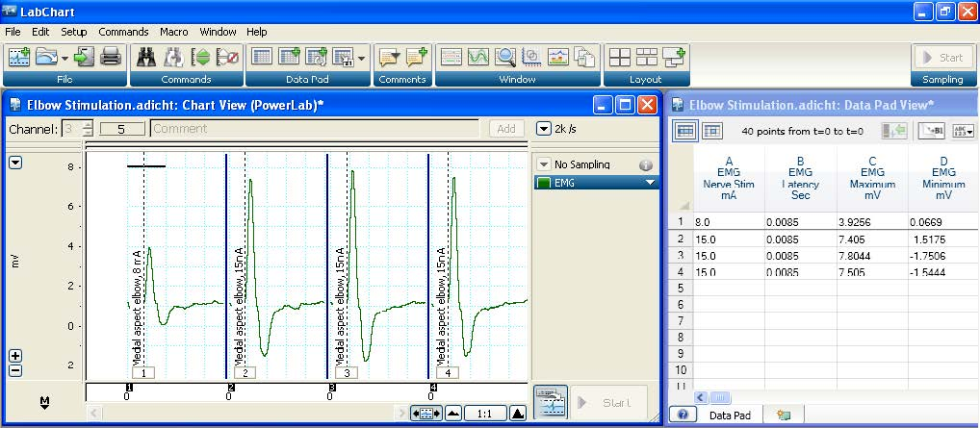
Task: Open Data Pad view icon
Action: point(262,57)
